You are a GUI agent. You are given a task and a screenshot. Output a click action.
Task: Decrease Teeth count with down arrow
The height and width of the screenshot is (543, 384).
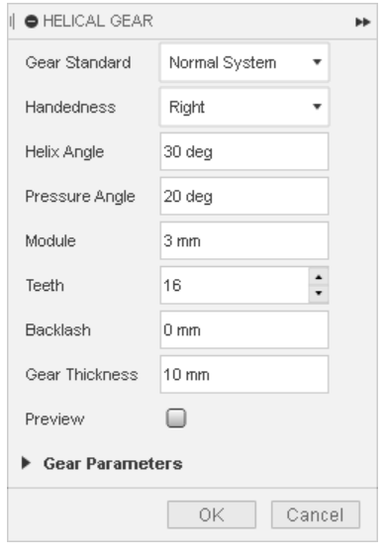318,294
